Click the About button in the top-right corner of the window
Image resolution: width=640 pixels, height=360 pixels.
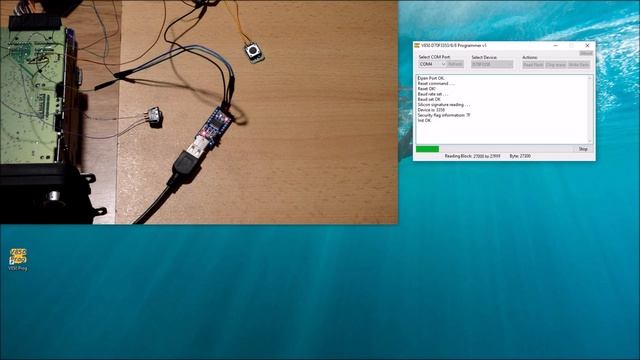pyautogui.click(x=586, y=53)
